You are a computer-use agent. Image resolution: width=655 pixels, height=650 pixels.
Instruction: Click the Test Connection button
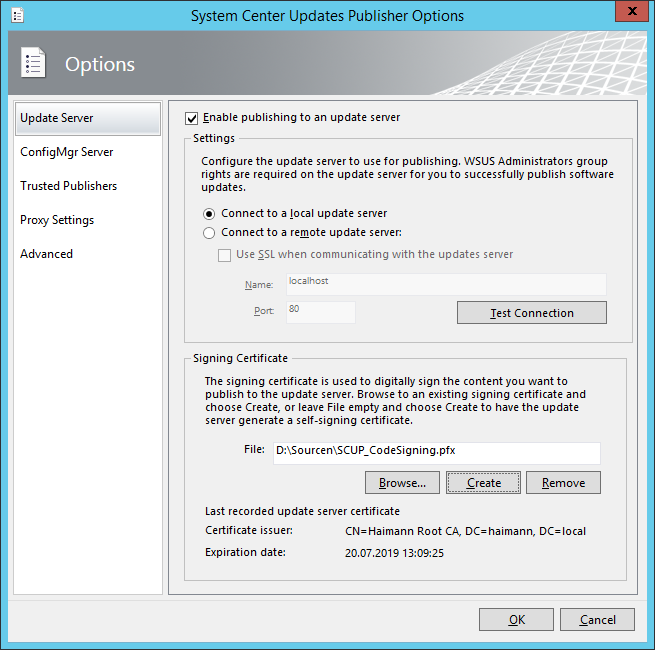(532, 313)
